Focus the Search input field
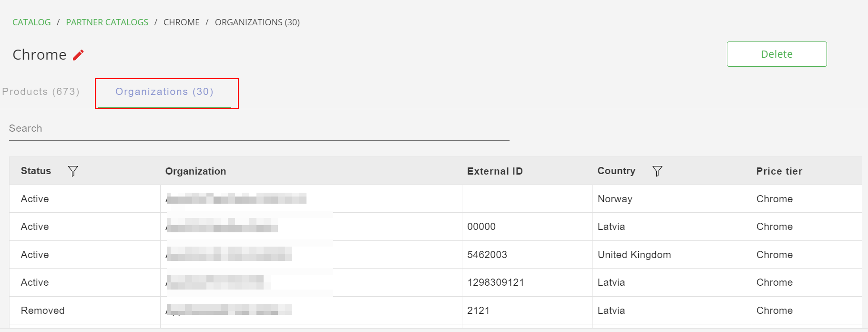Viewport: 868px width, 332px height. 259,128
